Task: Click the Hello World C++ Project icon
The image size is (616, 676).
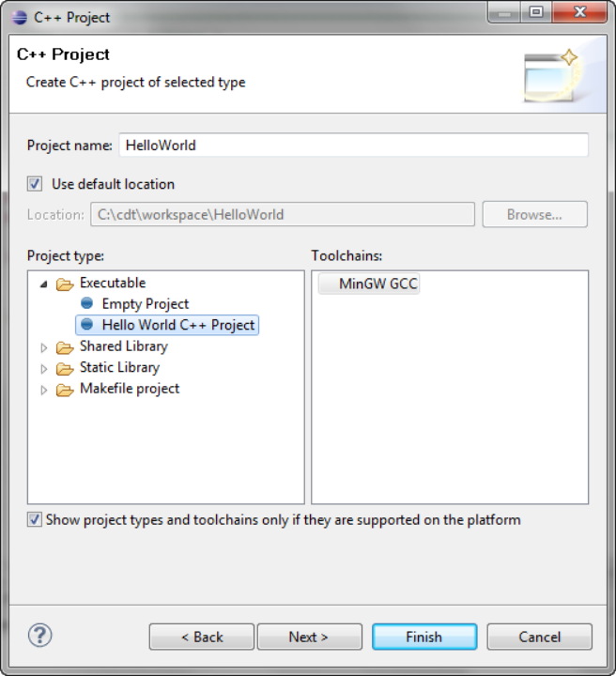Action: pyautogui.click(x=87, y=325)
